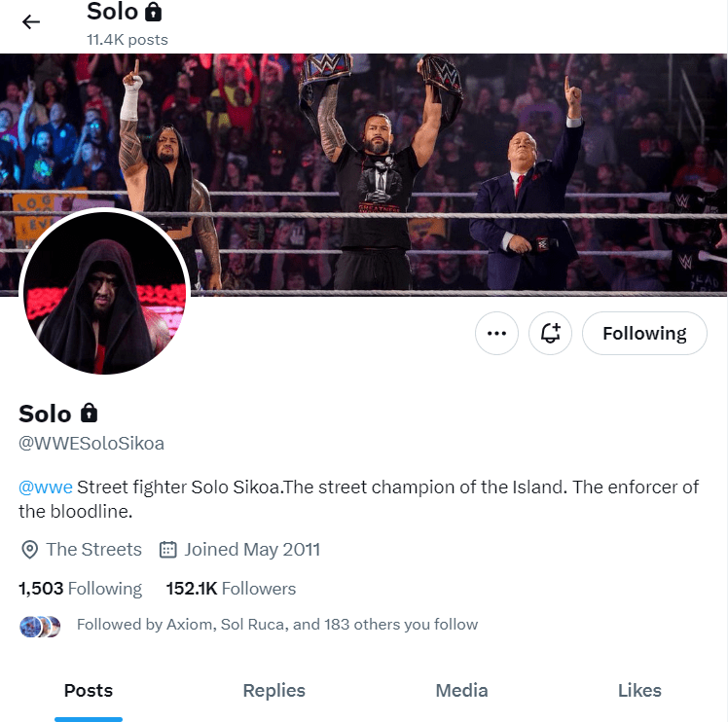Click the location pin icon
728x722 pixels.
tap(30, 550)
